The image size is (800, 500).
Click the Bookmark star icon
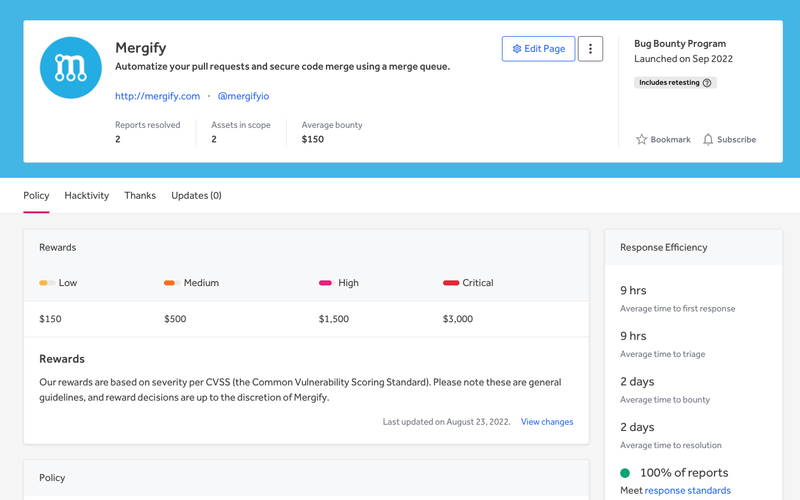(642, 140)
